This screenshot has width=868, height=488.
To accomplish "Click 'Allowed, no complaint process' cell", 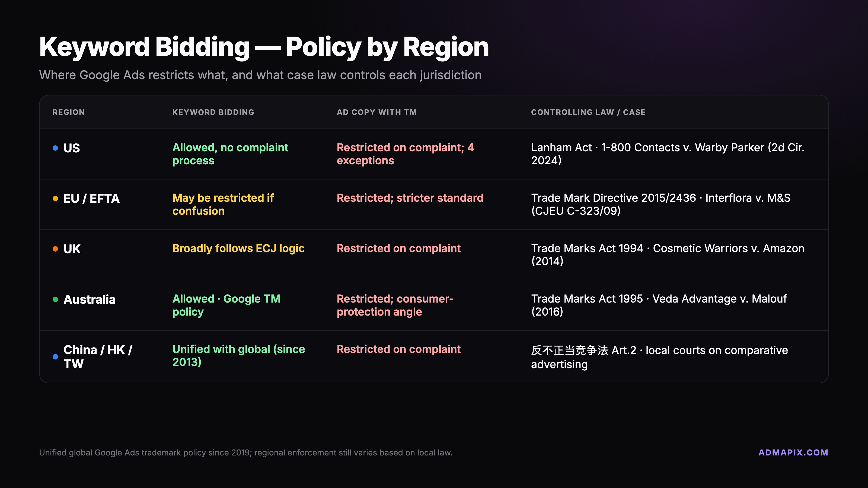I will (230, 154).
